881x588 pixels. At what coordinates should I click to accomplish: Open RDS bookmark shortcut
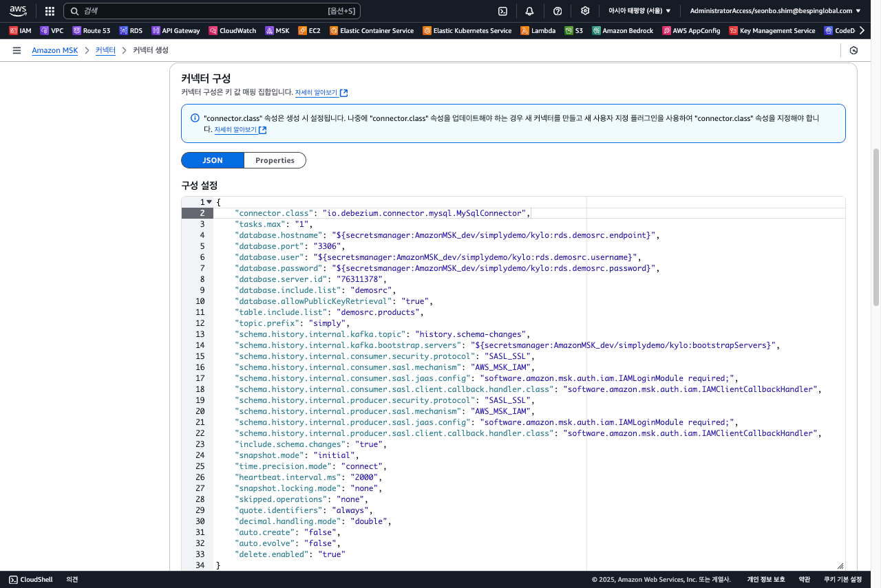pos(131,30)
